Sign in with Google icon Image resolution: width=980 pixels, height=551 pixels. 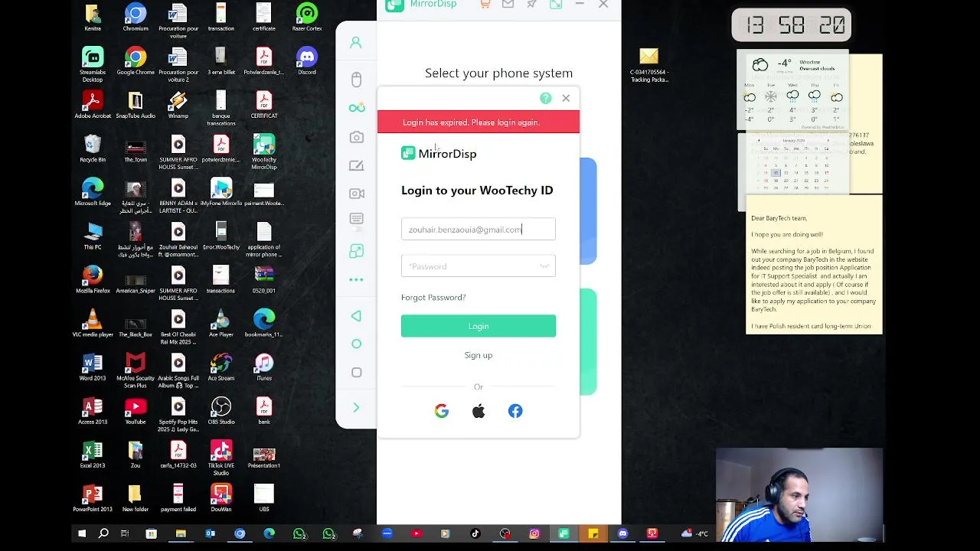(442, 411)
